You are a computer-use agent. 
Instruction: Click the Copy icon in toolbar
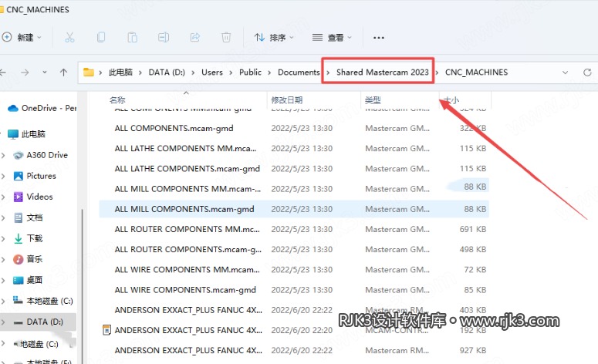101,37
